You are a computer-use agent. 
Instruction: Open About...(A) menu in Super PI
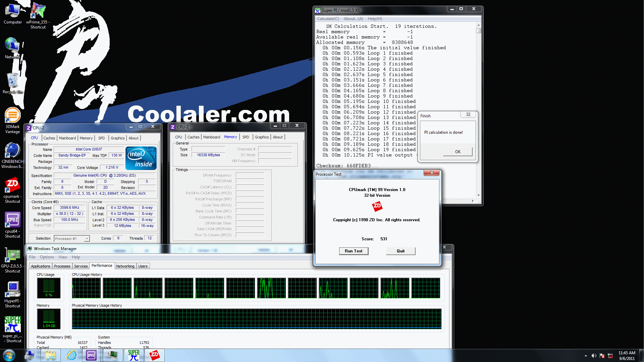353,19
